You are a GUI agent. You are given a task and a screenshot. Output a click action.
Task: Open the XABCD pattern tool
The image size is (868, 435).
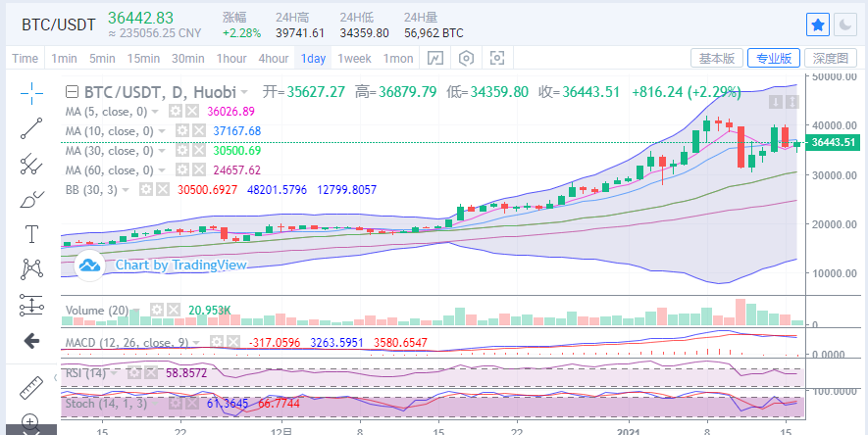(31, 268)
